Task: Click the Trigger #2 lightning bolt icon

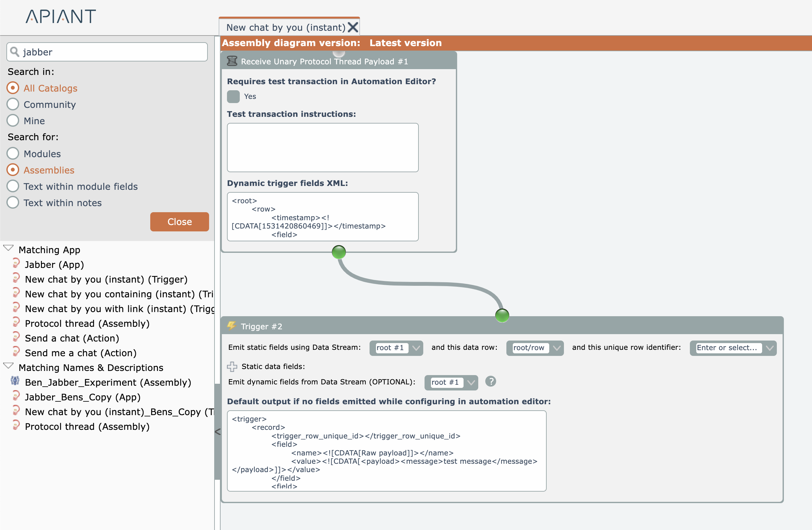Action: click(x=232, y=326)
